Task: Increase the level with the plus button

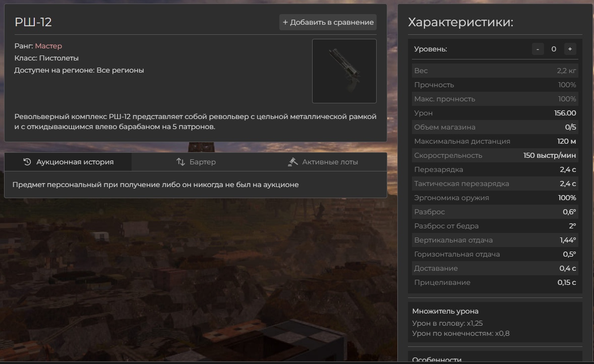Action: 570,49
